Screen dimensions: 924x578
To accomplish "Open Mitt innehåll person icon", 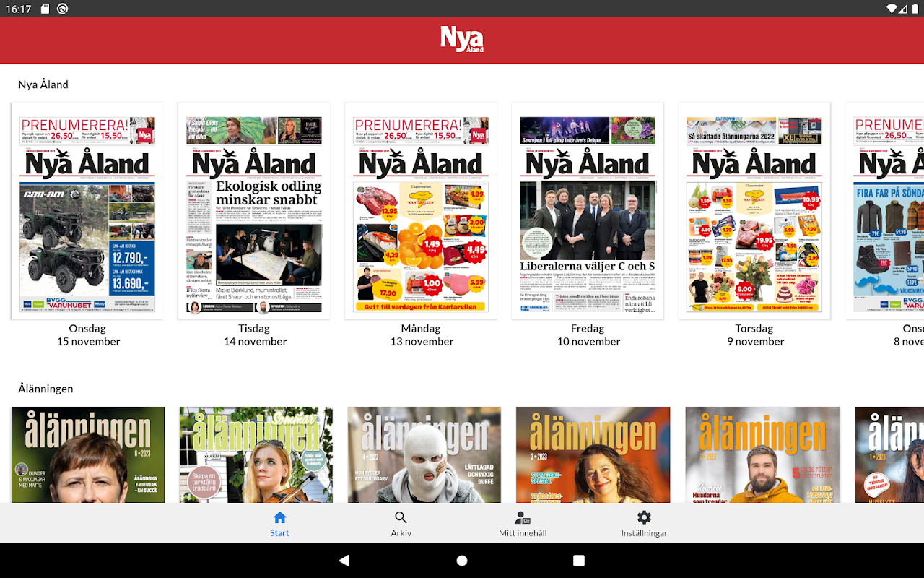I will (x=523, y=517).
